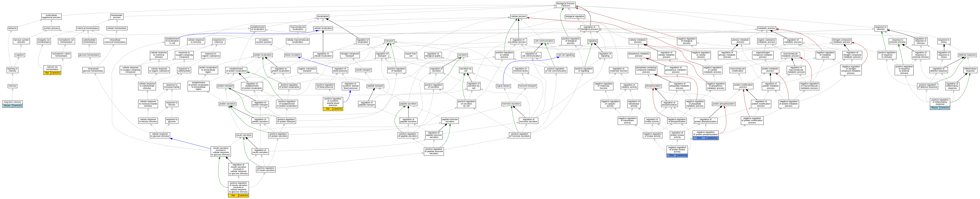Select the 'intracellular chemical homeostasis' node

click(x=115, y=41)
